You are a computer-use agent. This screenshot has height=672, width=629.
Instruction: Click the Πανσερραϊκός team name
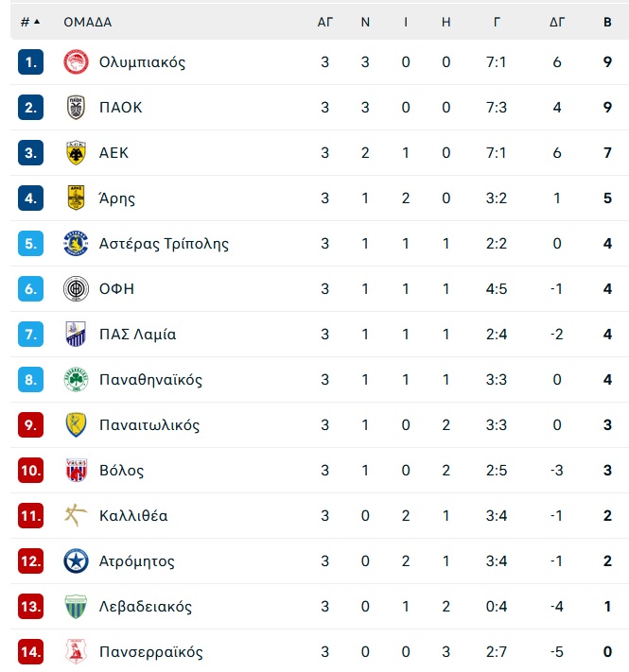(151, 652)
